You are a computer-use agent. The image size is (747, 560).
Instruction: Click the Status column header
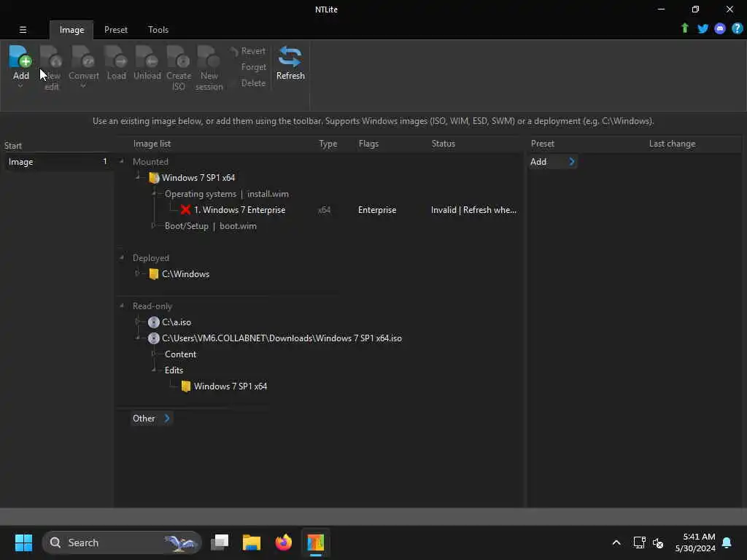coord(443,144)
